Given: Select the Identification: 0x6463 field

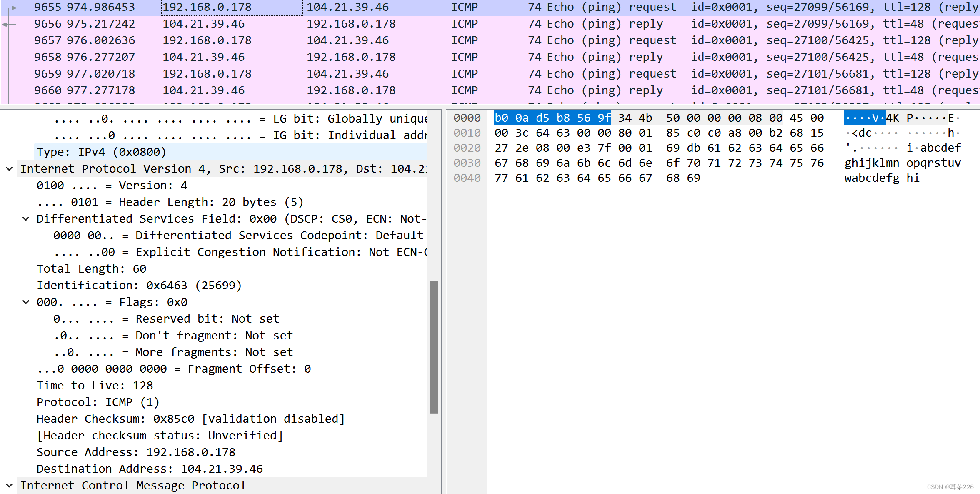Looking at the screenshot, I should (x=139, y=286).
